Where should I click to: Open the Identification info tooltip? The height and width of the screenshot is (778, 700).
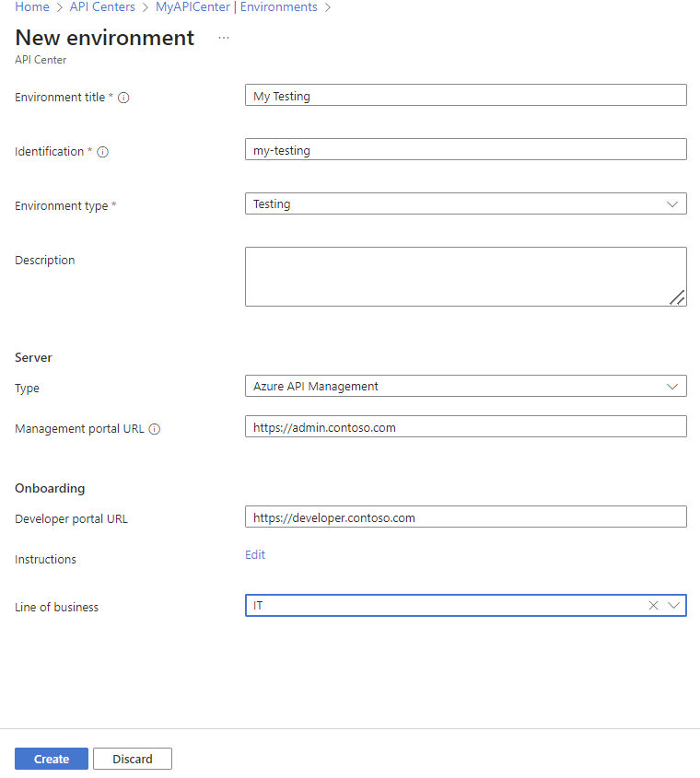[103, 151]
